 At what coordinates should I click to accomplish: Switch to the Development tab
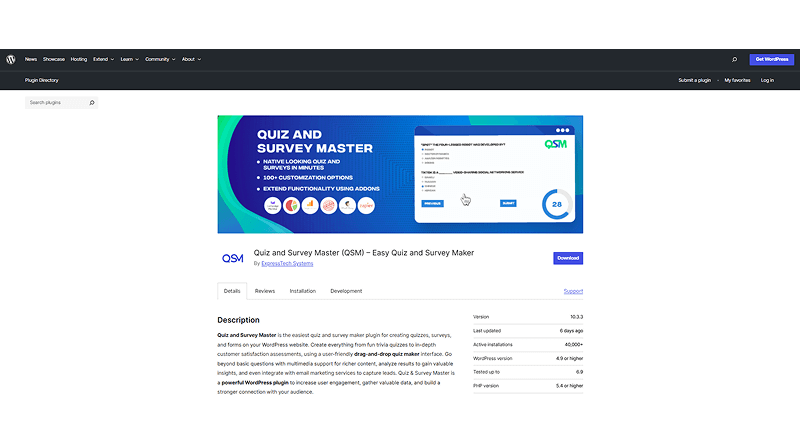(346, 291)
